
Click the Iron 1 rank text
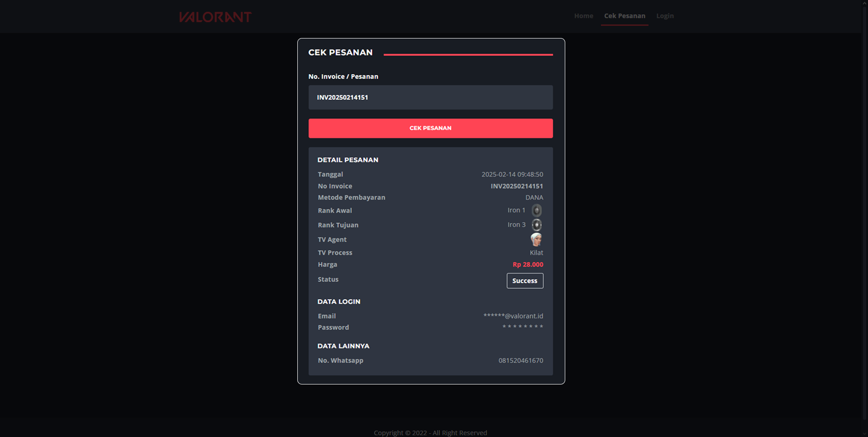point(516,210)
